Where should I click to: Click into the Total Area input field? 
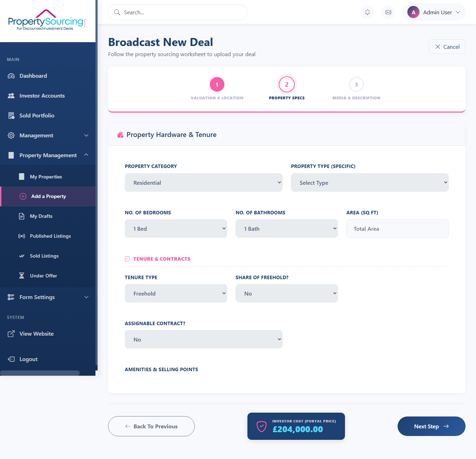pos(397,229)
